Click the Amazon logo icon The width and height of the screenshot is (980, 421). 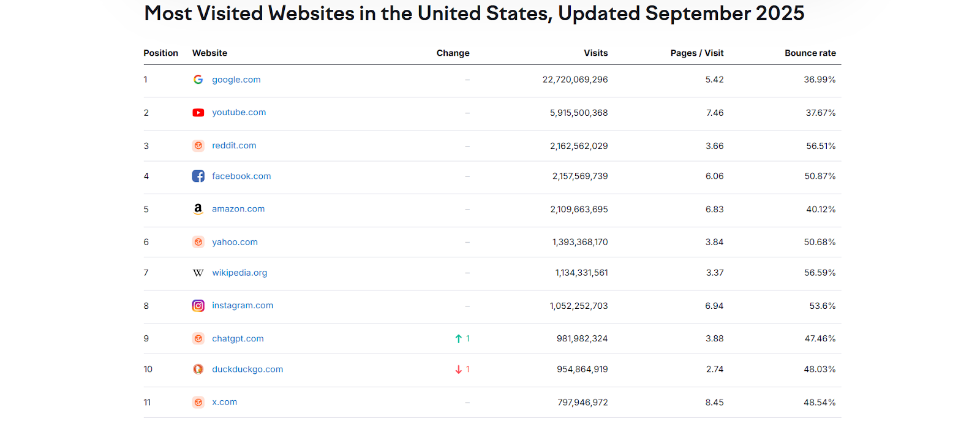(198, 209)
